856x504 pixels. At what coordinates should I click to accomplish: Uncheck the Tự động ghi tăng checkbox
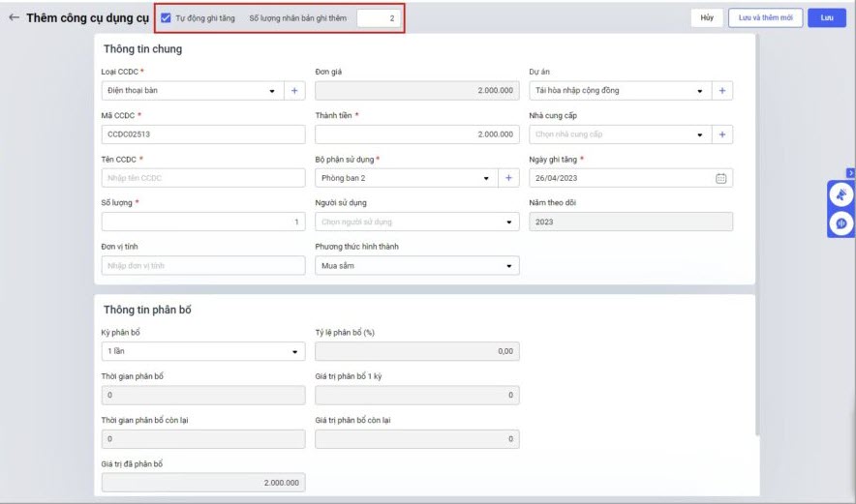coord(166,18)
